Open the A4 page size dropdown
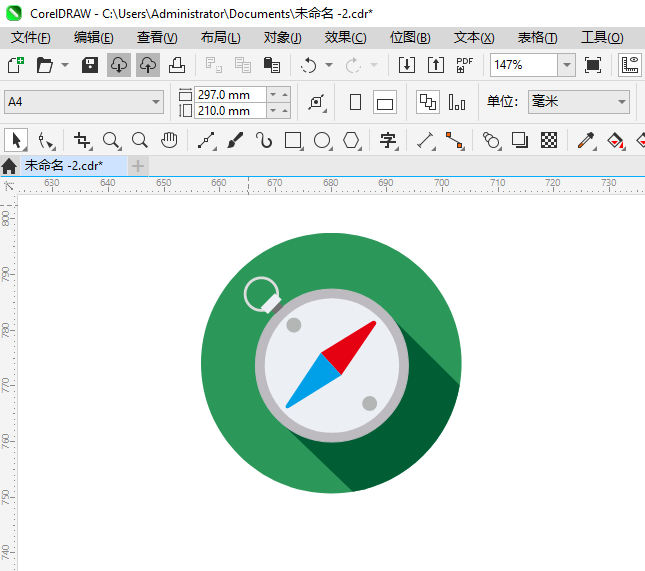The width and height of the screenshot is (645, 571). (156, 102)
